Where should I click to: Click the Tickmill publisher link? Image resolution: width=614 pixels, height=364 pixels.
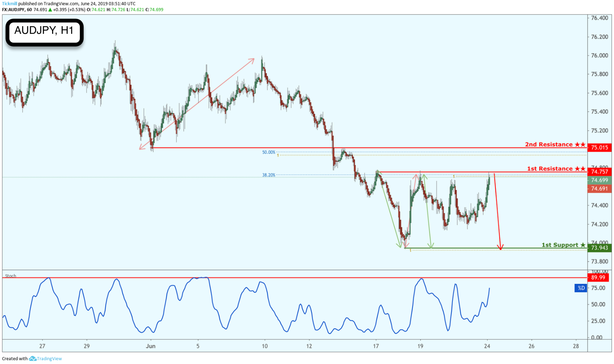[9, 3]
